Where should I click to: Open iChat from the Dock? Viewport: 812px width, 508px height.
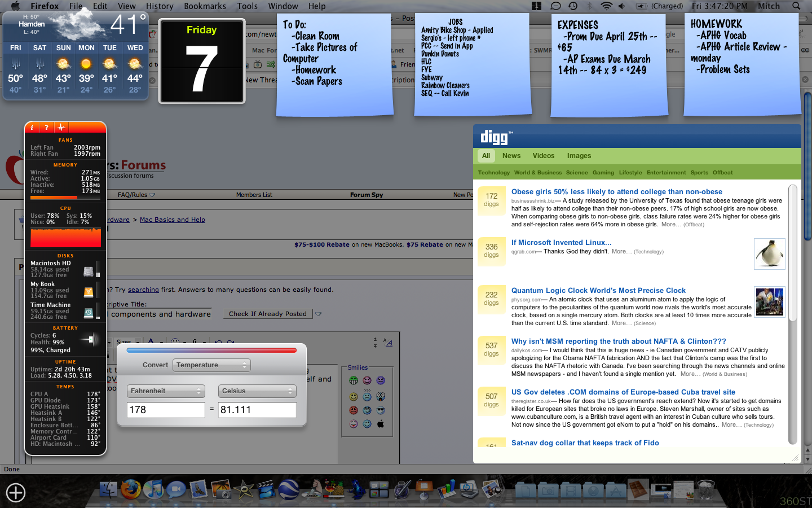[175, 489]
